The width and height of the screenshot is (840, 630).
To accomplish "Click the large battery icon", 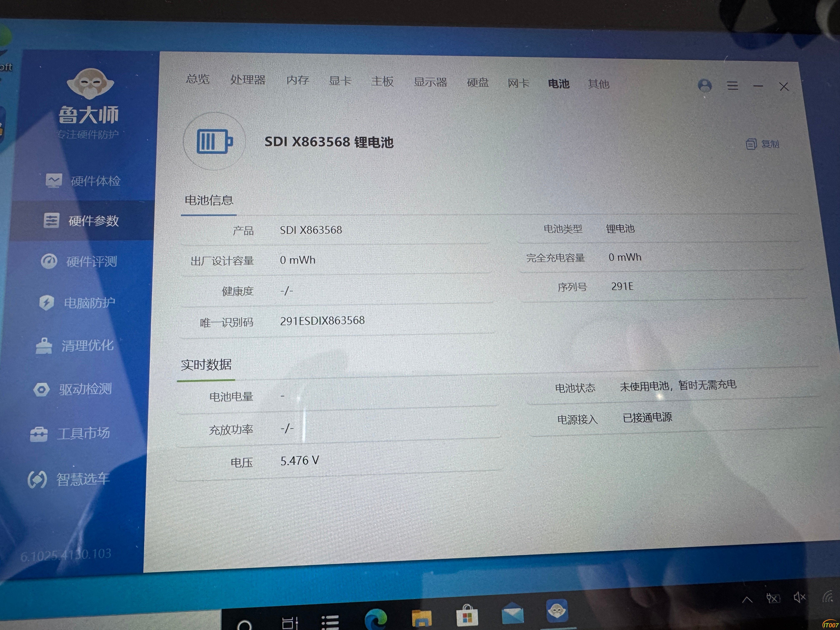I will 214,141.
